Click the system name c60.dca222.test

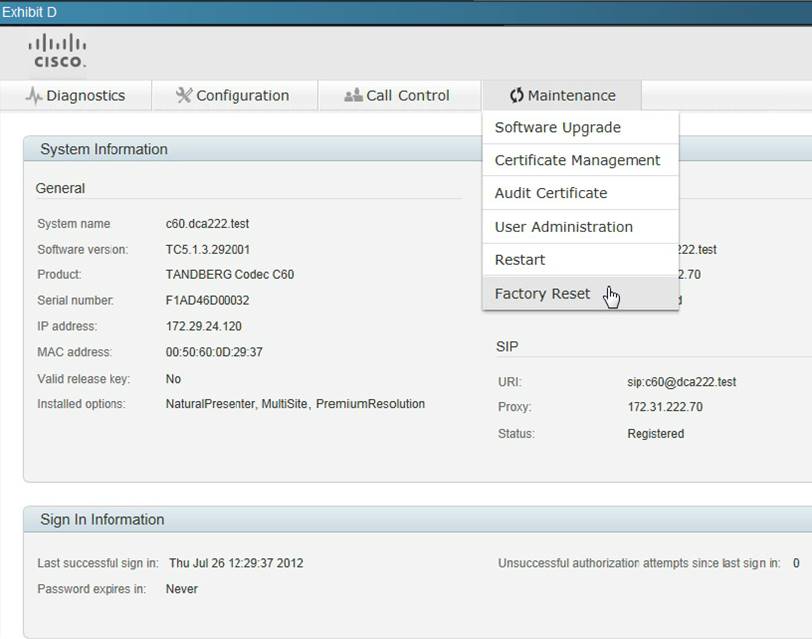(208, 224)
